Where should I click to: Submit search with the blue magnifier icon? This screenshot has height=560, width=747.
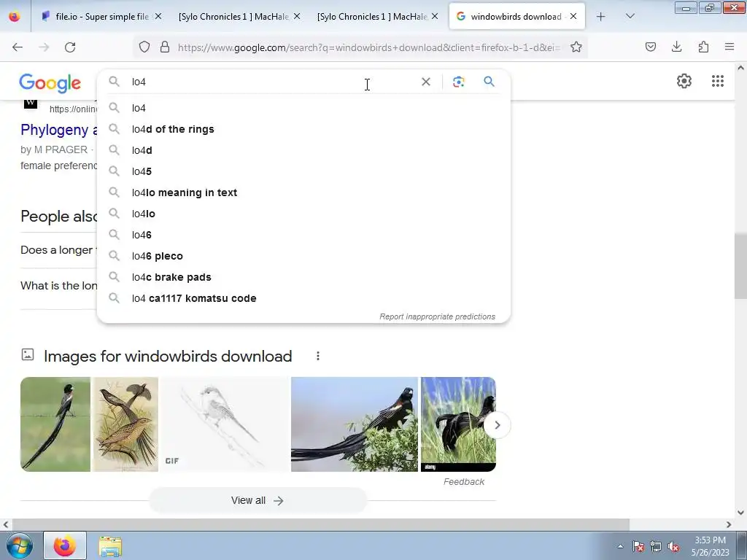tap(489, 82)
